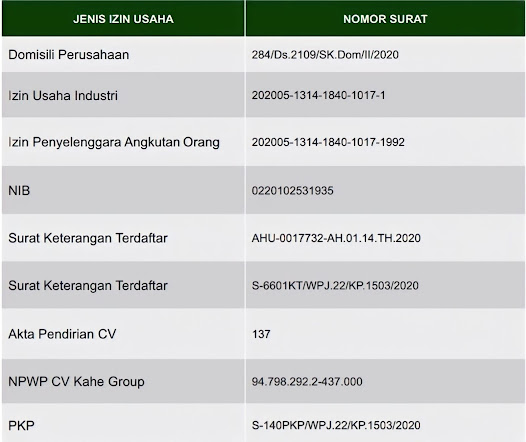Select NIB number 0220102531935
This screenshot has width=526, height=442.
coord(293,190)
